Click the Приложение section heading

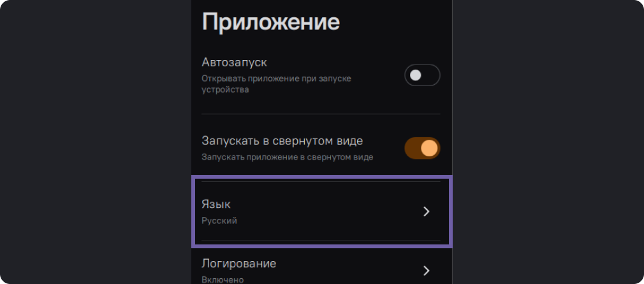[271, 22]
